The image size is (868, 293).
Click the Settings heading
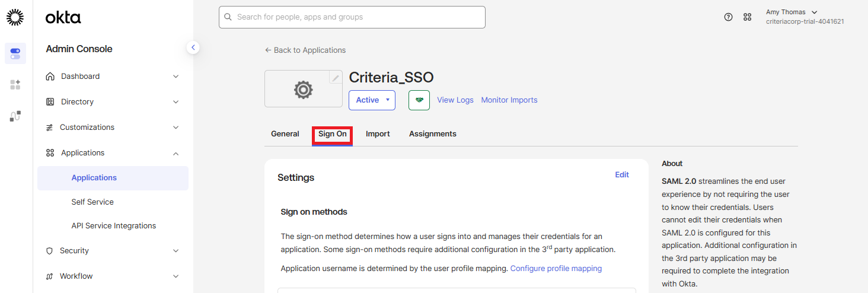pos(296,178)
